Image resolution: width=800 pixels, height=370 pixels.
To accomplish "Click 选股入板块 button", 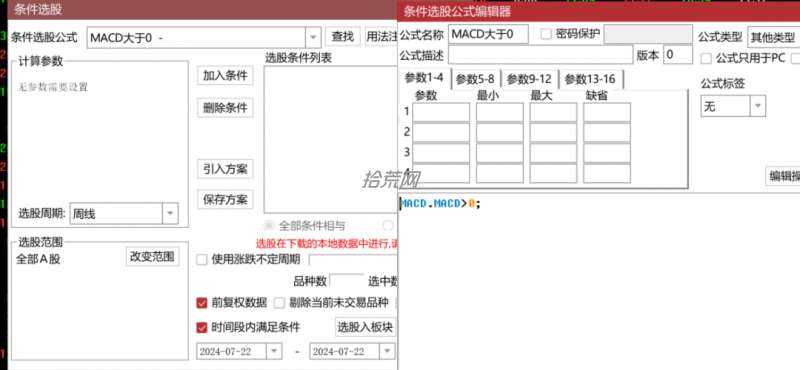I will click(365, 327).
